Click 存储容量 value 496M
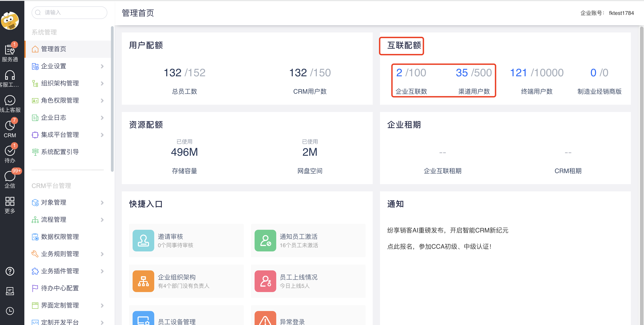This screenshot has height=325, width=644. click(184, 152)
